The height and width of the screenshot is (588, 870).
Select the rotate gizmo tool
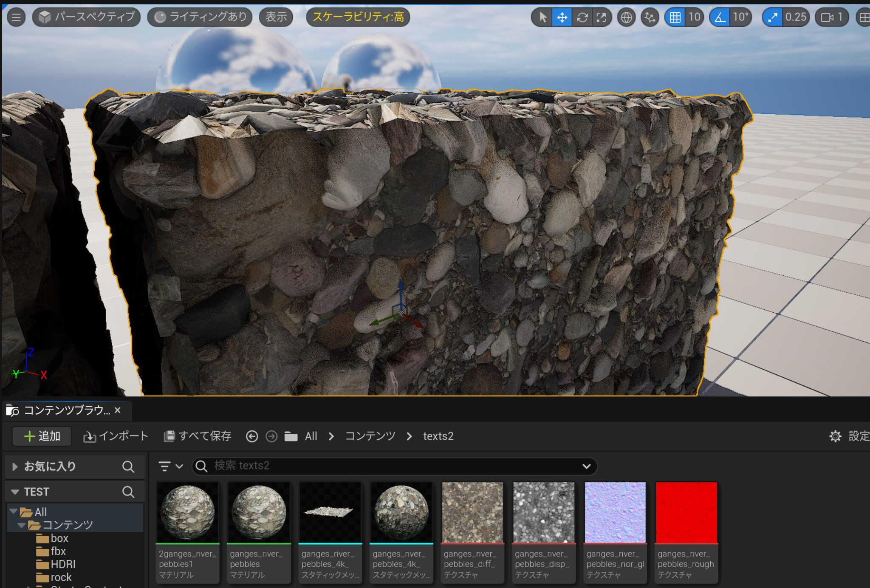tap(582, 17)
